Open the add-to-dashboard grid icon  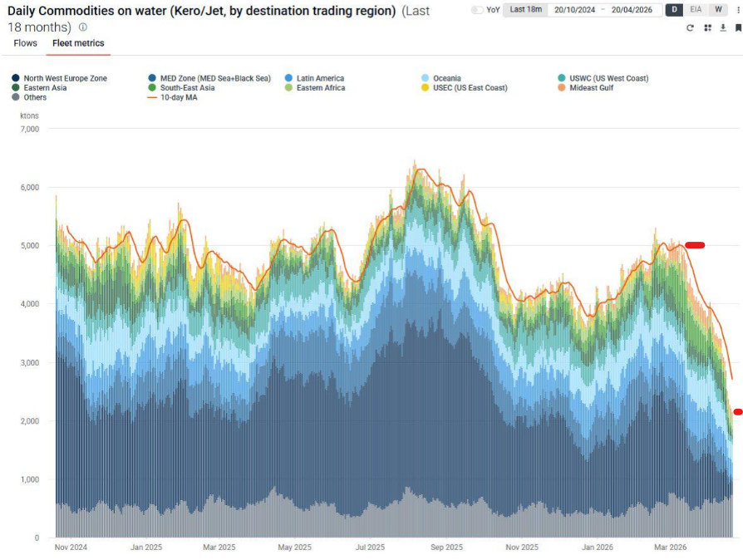(x=707, y=28)
